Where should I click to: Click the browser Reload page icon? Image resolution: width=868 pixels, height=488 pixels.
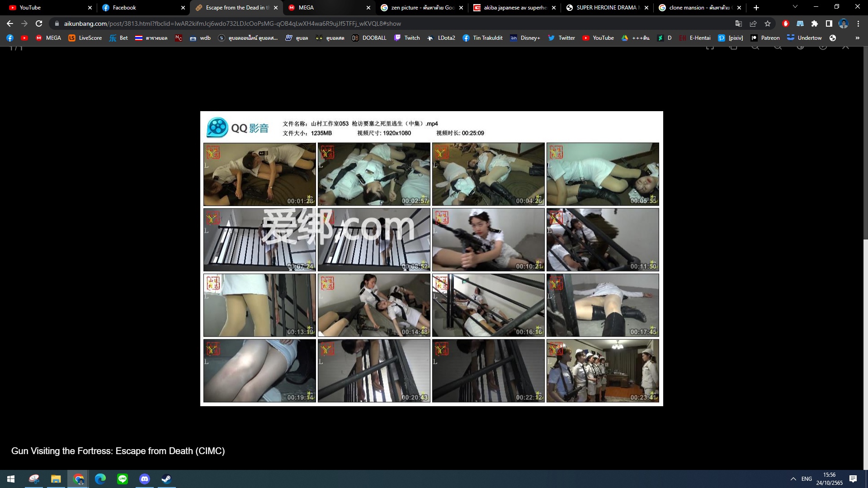39,23
